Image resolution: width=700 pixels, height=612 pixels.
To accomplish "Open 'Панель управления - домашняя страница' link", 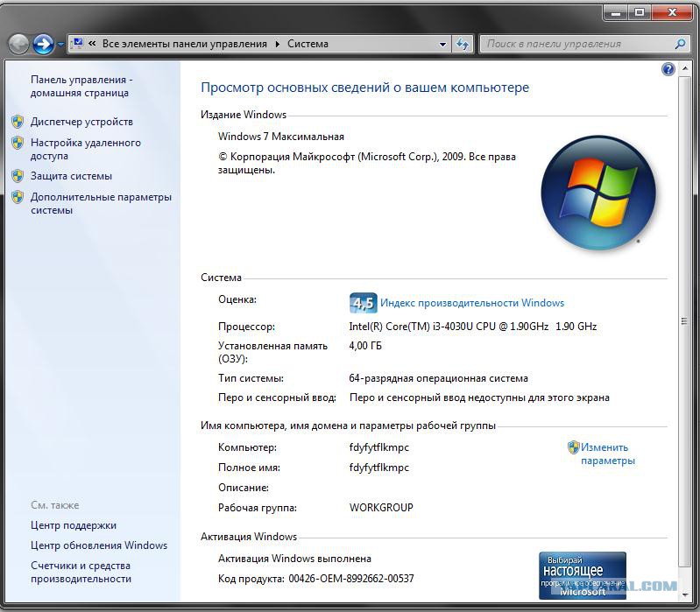I will tap(81, 86).
